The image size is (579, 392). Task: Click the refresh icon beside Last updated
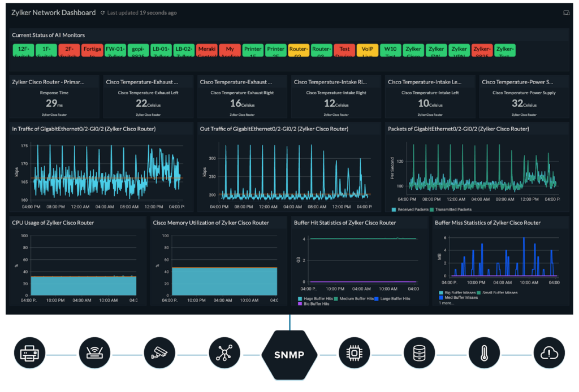(x=102, y=12)
